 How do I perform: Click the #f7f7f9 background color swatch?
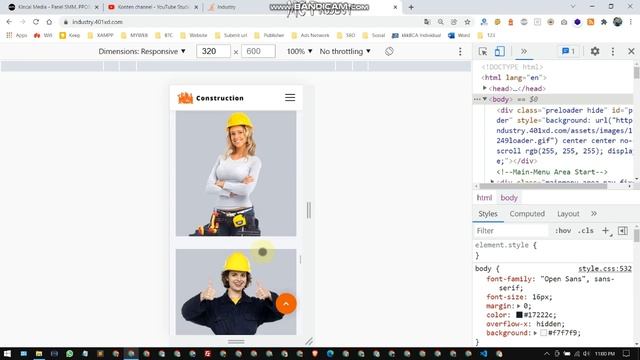pos(543,333)
